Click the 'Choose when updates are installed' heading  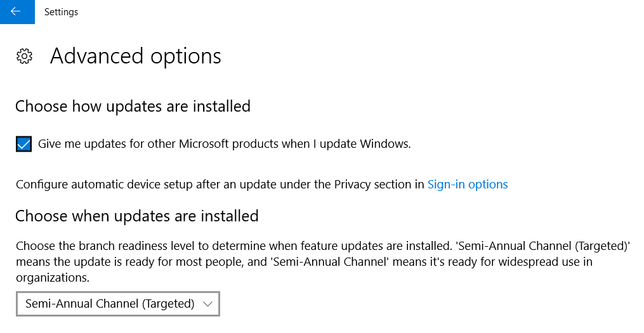pos(136,216)
